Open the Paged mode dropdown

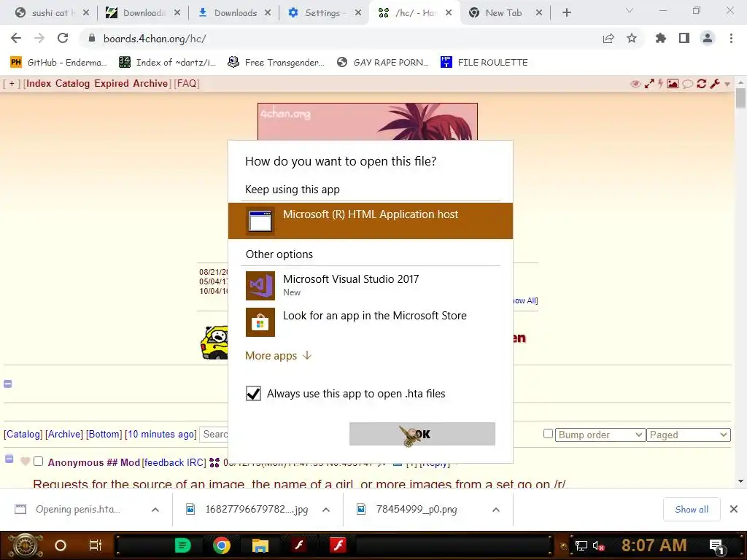[x=688, y=435]
